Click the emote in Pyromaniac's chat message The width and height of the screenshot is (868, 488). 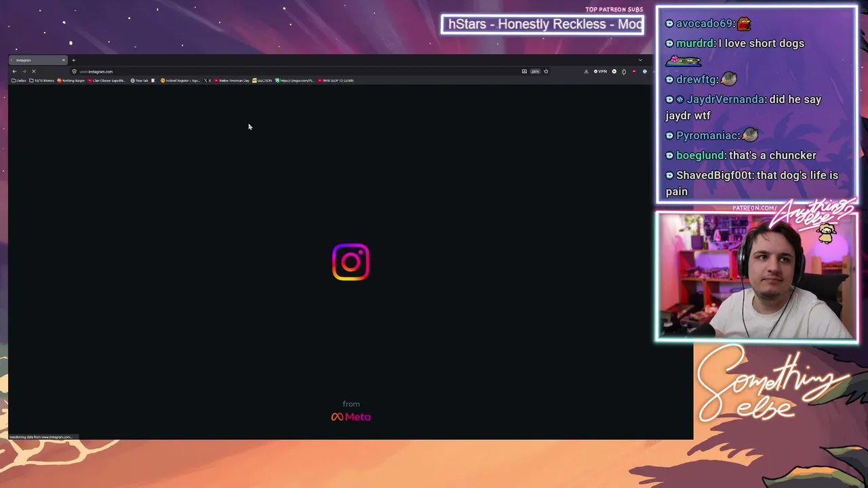coord(750,135)
